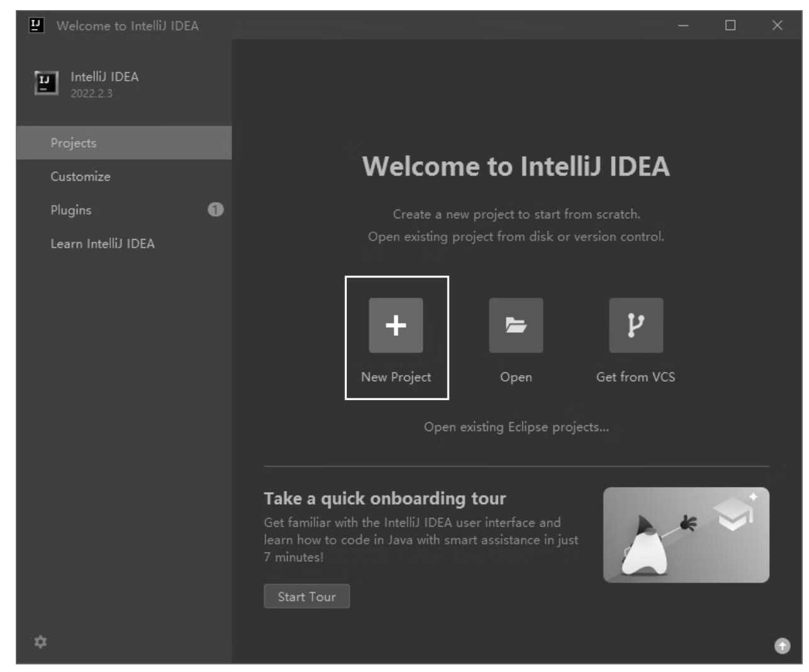Close the Welcome to IntelliJ IDEA window
Viewport: 809px width, 672px height.
[x=777, y=25]
